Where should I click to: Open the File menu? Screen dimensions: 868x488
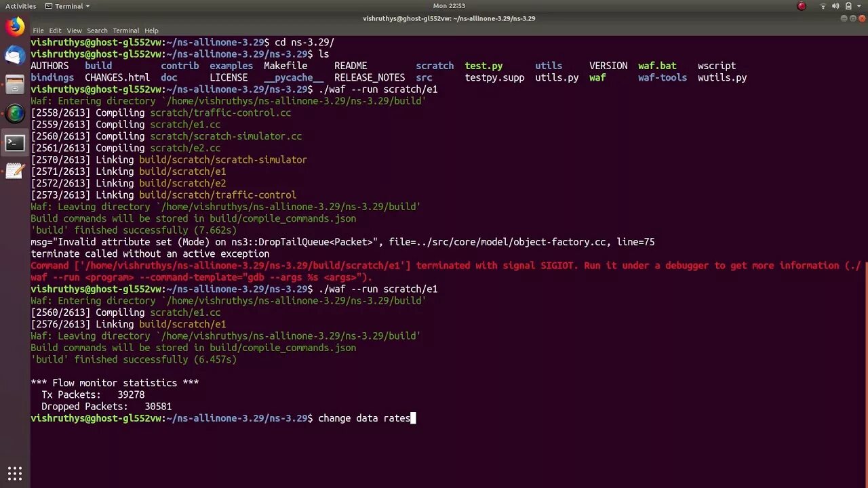(38, 30)
